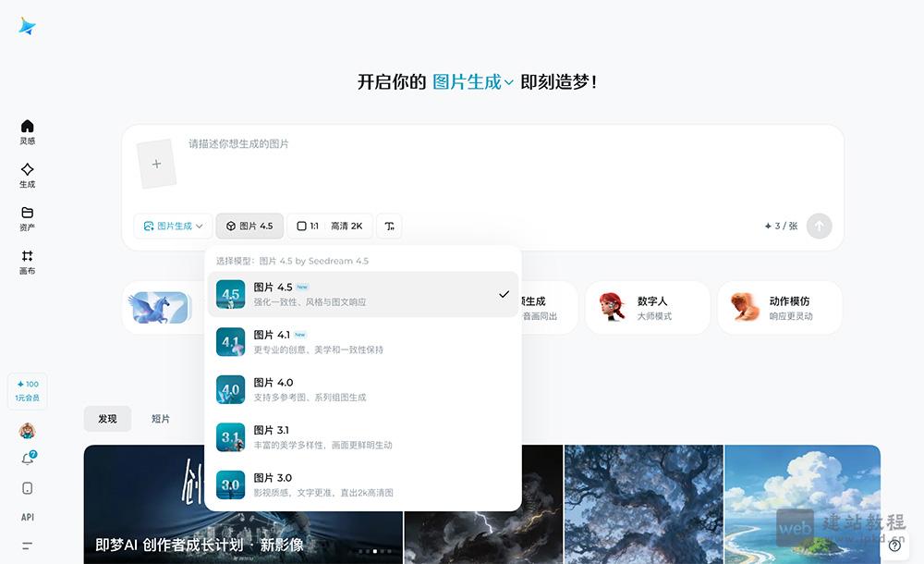Click the mobile device icon in sidebar

[x=27, y=488]
